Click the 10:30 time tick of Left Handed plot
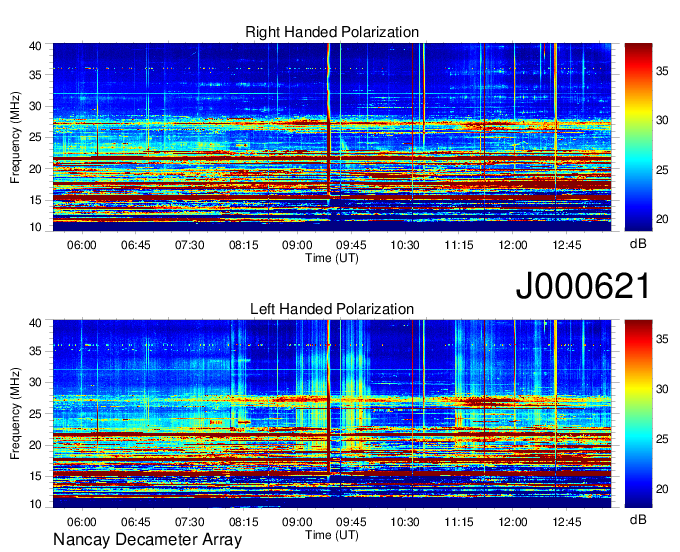Image resolution: width=680 pixels, height=552 pixels. [x=405, y=522]
